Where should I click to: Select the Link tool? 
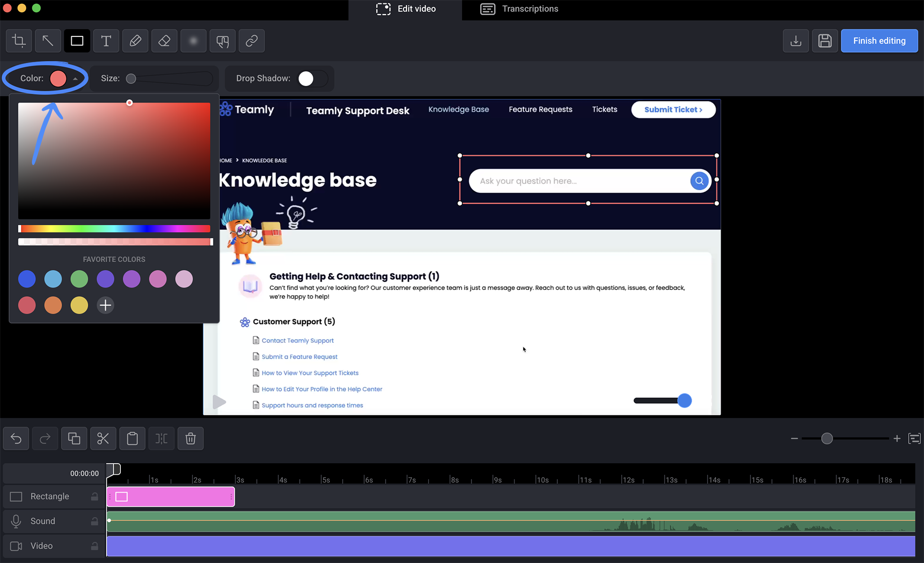pyautogui.click(x=252, y=41)
